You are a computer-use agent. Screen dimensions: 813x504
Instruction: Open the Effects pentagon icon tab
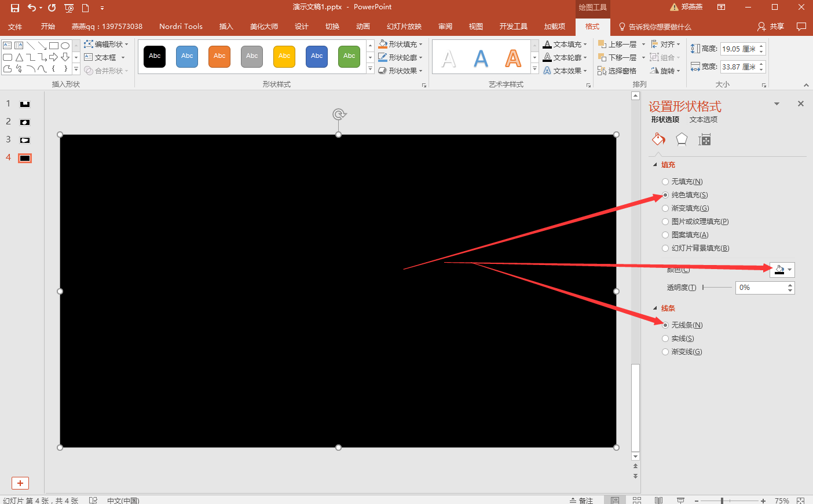(682, 139)
